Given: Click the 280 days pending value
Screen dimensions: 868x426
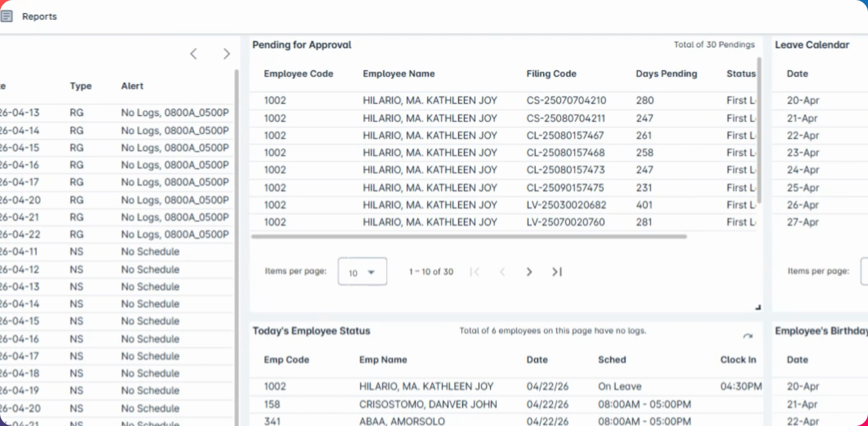Looking at the screenshot, I should point(645,101).
